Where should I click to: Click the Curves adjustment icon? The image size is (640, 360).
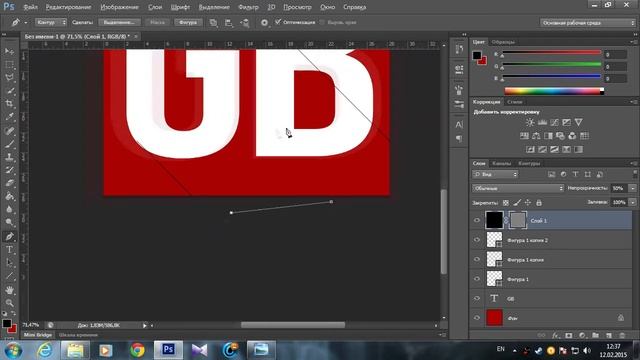tap(554, 122)
